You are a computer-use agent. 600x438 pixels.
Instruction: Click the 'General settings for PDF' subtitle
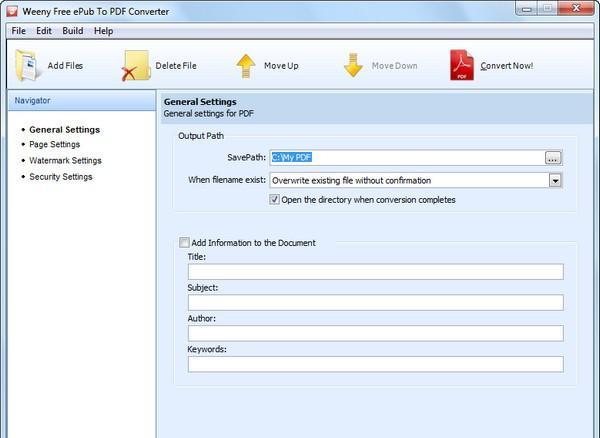point(209,114)
